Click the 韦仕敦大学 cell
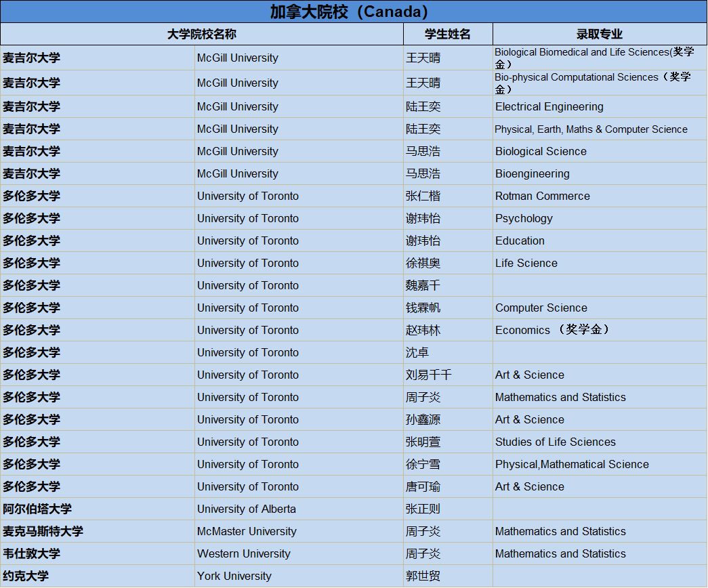 (98, 553)
